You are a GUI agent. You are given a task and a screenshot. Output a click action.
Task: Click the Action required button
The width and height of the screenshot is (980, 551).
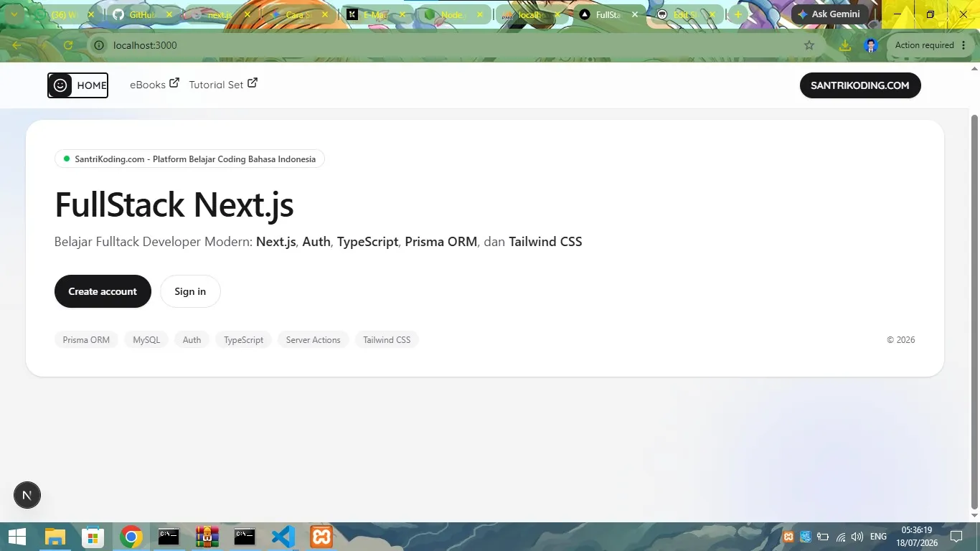coord(925,45)
